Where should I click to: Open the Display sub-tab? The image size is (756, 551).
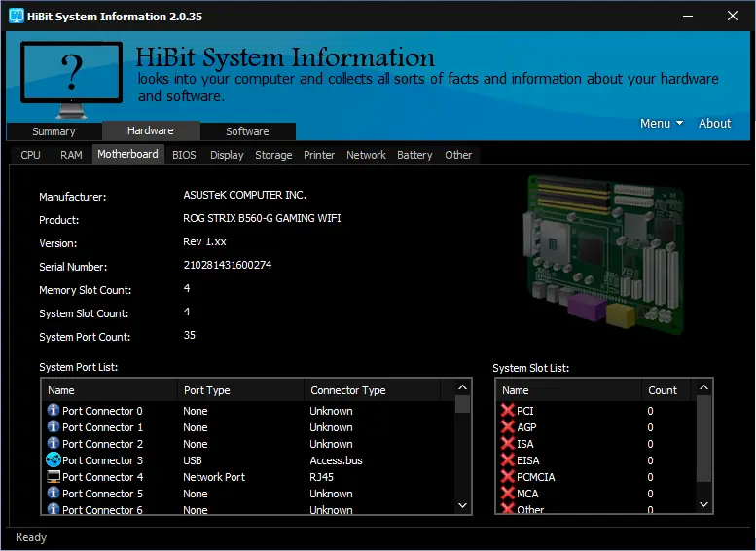point(227,155)
